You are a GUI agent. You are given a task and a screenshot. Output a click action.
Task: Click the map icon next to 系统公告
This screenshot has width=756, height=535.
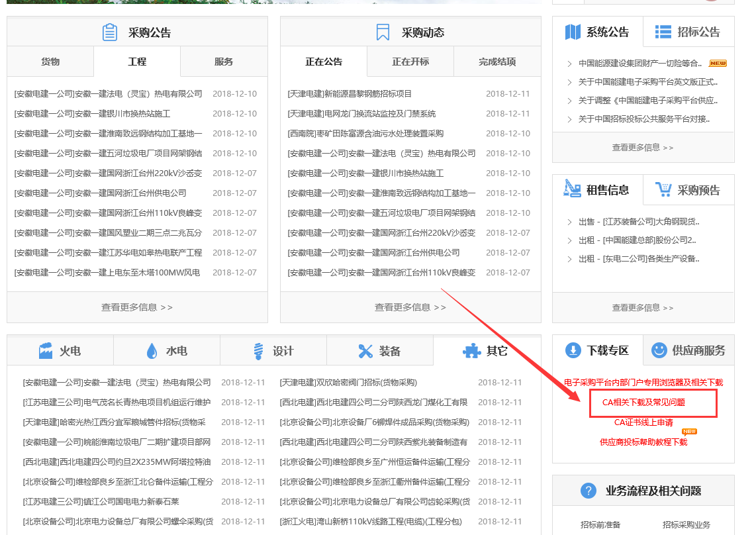(573, 32)
